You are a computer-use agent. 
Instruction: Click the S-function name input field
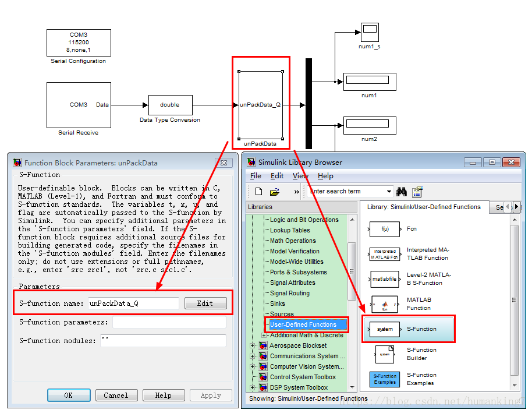pyautogui.click(x=134, y=303)
